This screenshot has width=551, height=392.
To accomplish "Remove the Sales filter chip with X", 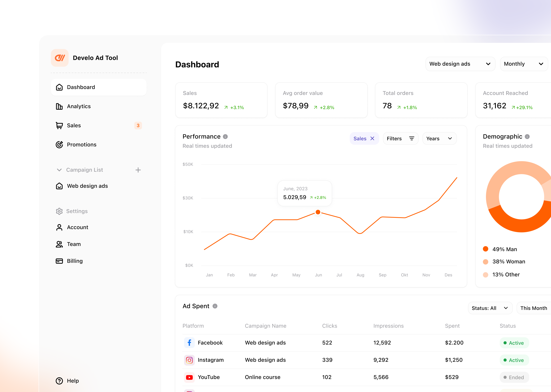I will (372, 138).
